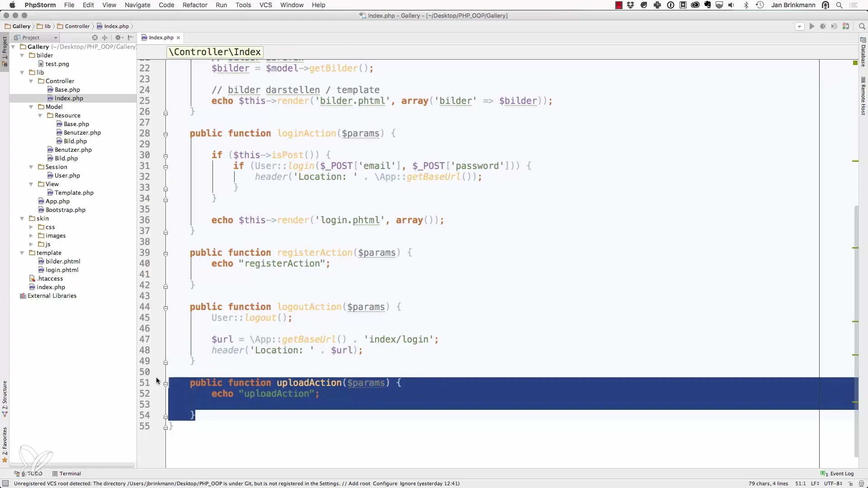The width and height of the screenshot is (868, 488).
Task: Click the Controller breadcrumb in navigation bar
Action: (x=74, y=26)
